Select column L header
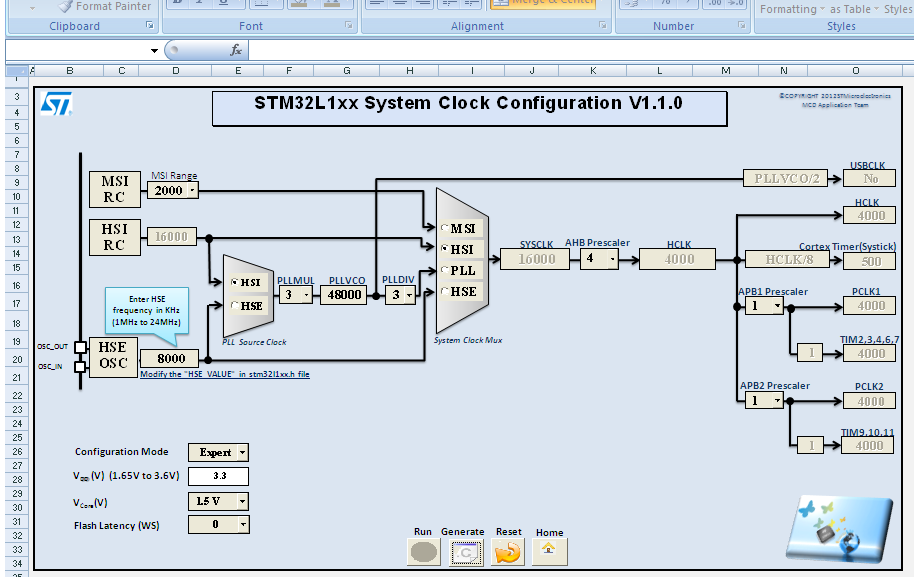Image resolution: width=914 pixels, height=577 pixels. tap(659, 71)
